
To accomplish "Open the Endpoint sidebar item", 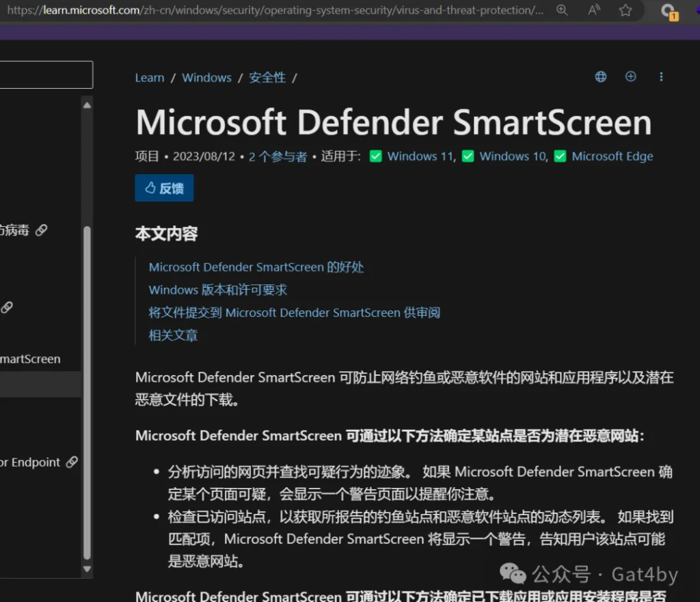I will (x=30, y=463).
